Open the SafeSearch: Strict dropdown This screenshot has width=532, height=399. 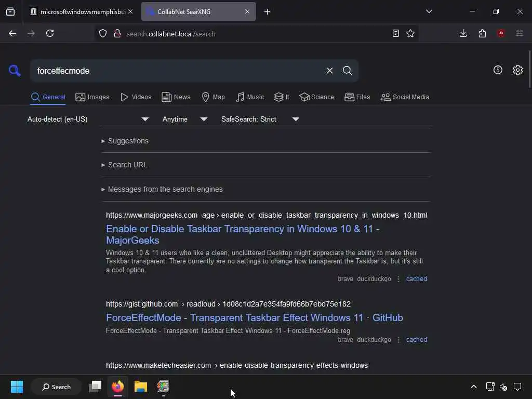coord(260,119)
